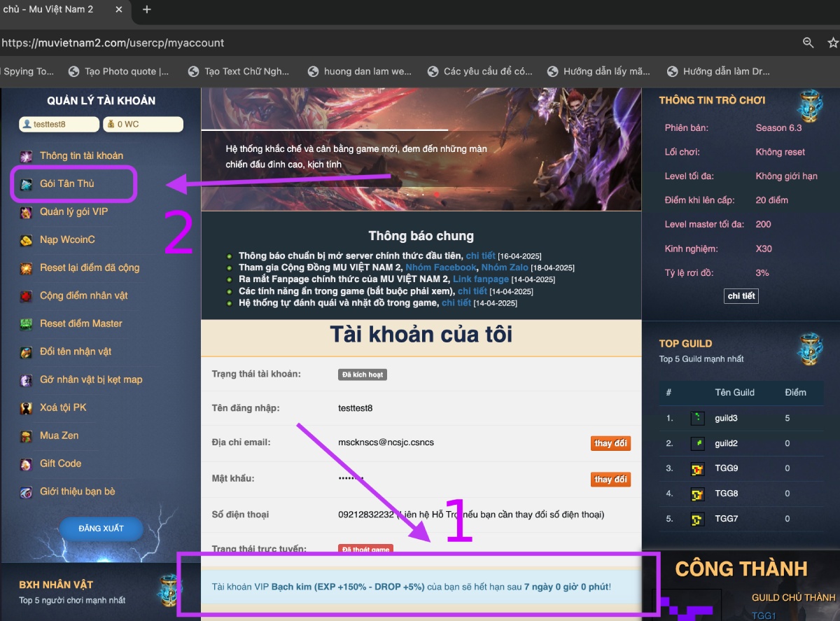Click the Reset lại điểm đã cộng icon
Image resolution: width=840 pixels, height=621 pixels.
click(26, 268)
